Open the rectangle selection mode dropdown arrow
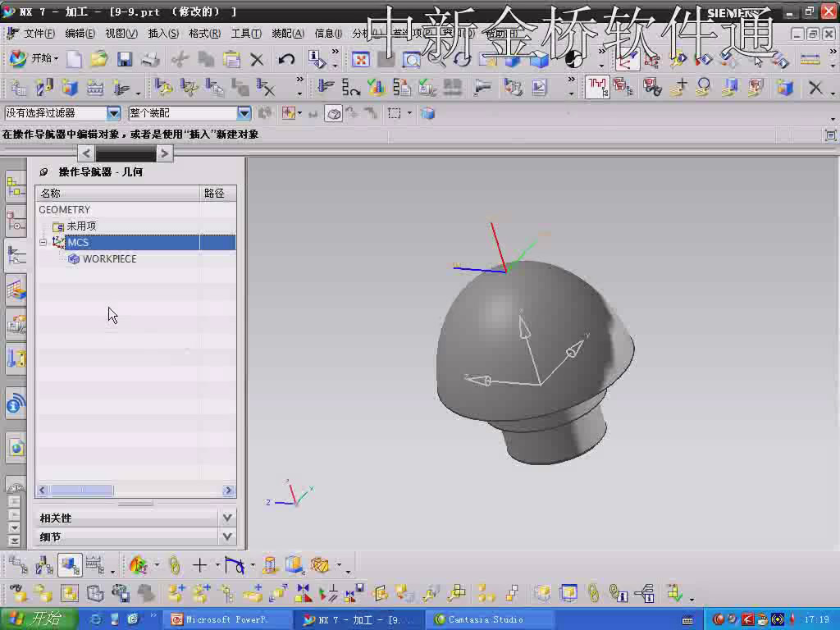 (409, 113)
